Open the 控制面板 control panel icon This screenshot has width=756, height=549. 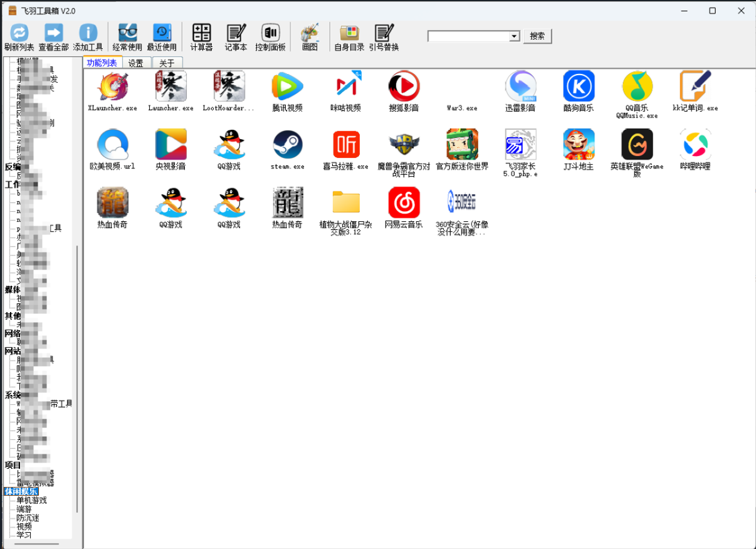(x=270, y=34)
